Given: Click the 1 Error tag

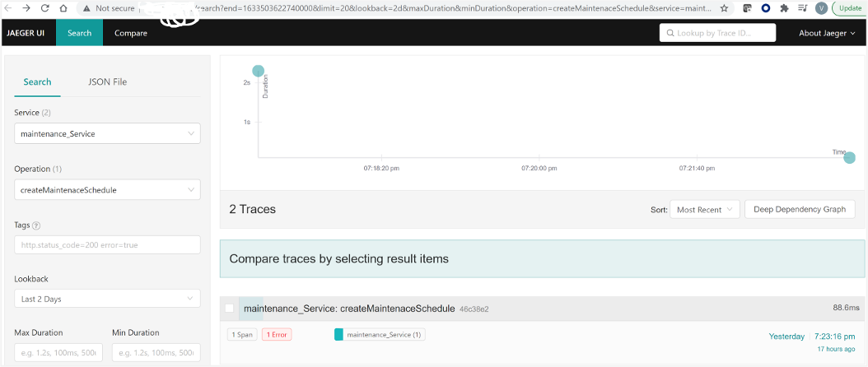Looking at the screenshot, I should point(277,335).
